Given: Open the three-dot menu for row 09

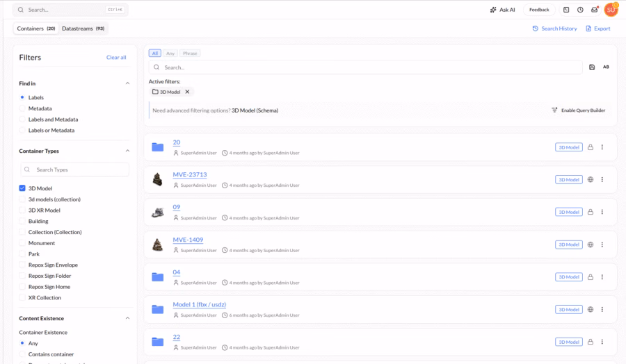Looking at the screenshot, I should click(602, 212).
